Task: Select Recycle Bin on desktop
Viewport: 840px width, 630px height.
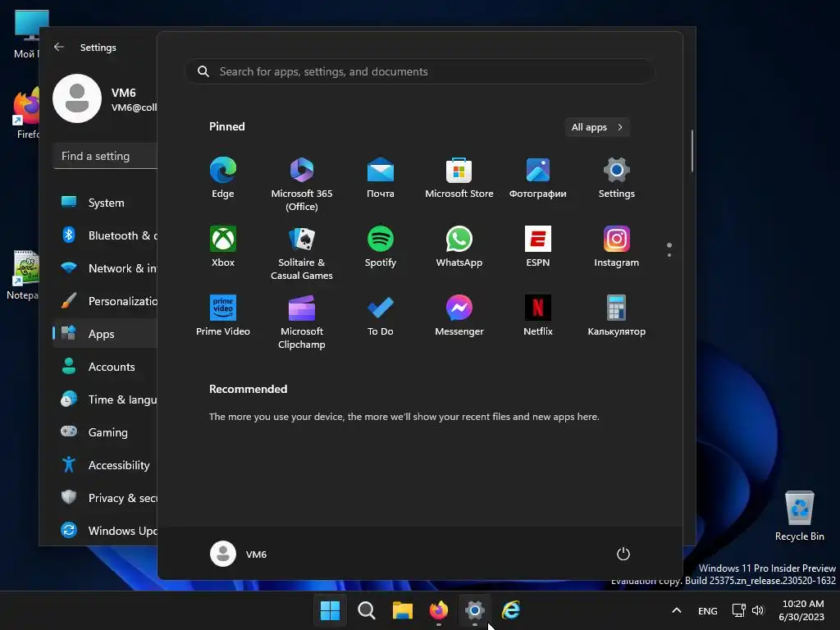Action: click(x=799, y=517)
